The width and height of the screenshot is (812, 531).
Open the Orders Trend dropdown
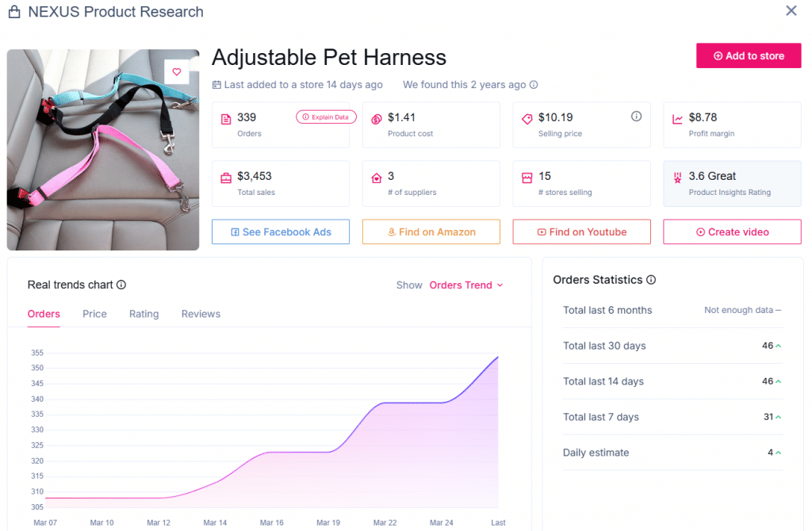(466, 285)
